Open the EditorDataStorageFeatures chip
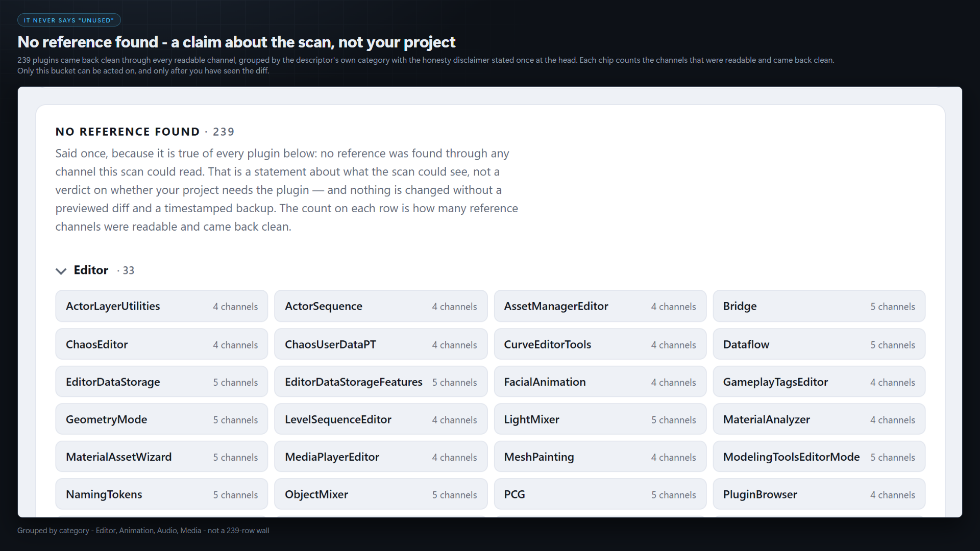 (x=381, y=382)
